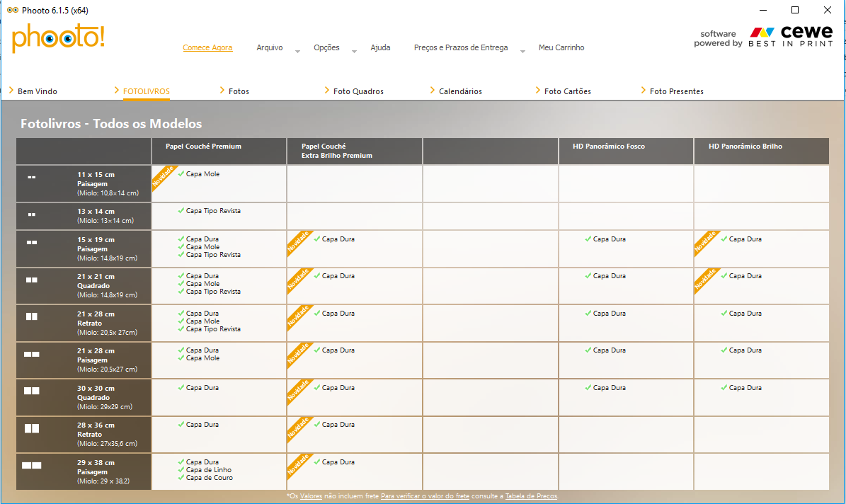Select Capa Mole for 11 x 15 cm
The height and width of the screenshot is (504, 846).
tap(202, 174)
